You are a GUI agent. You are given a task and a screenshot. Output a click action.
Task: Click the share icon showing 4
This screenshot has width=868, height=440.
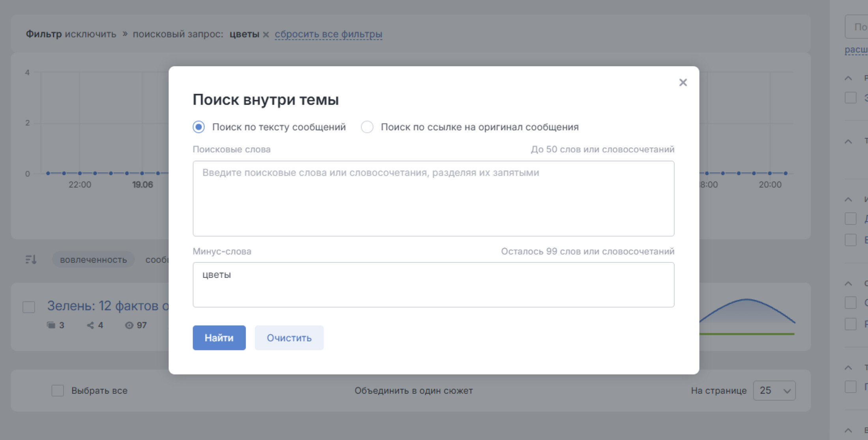point(90,325)
